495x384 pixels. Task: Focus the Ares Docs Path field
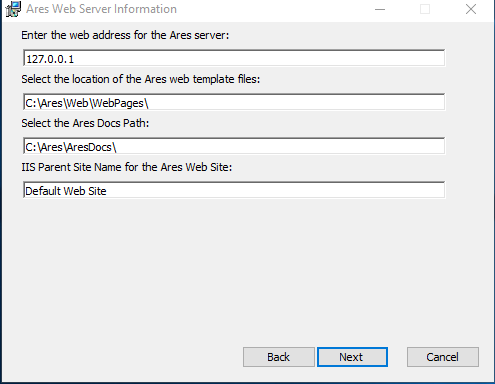[x=234, y=146]
